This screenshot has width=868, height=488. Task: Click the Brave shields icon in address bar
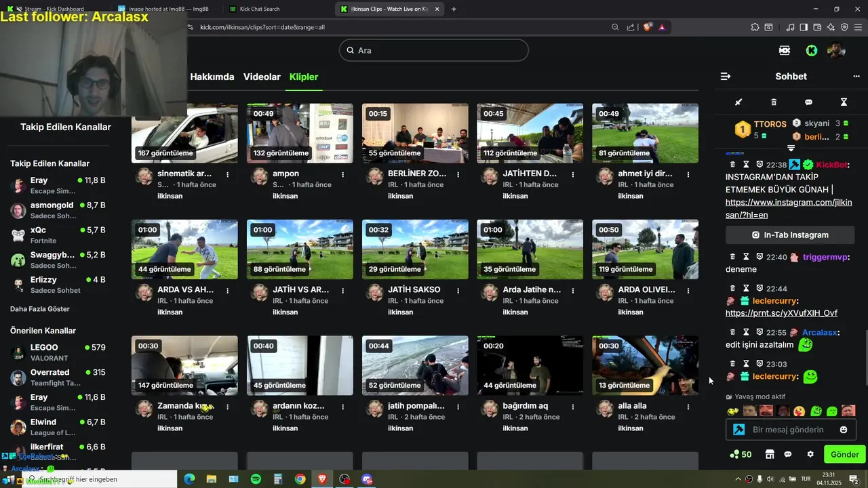[648, 27]
